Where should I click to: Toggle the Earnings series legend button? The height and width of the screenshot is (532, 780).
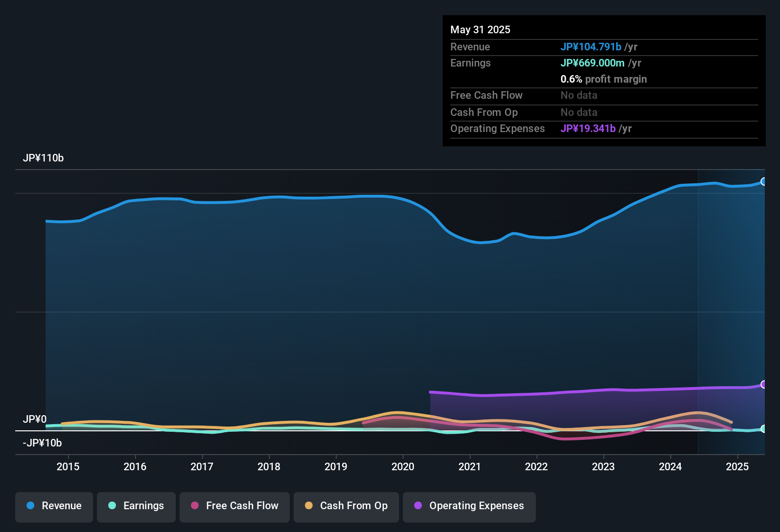pos(136,507)
